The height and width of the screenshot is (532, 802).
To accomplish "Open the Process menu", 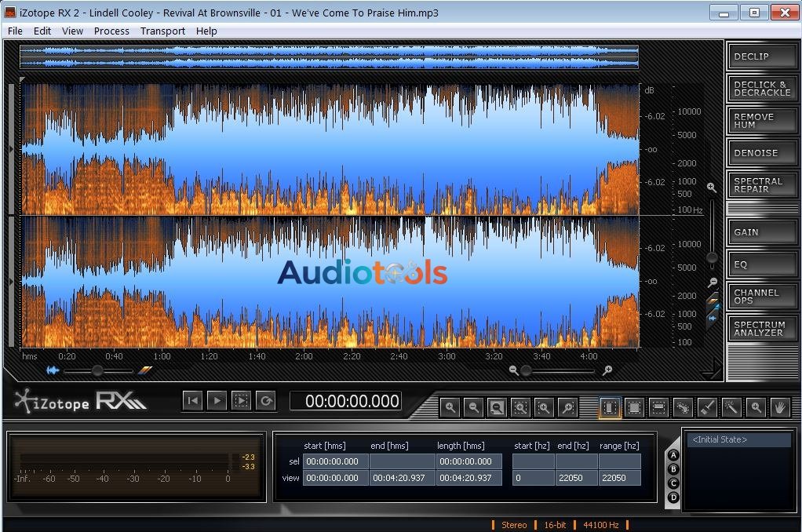I will click(111, 31).
